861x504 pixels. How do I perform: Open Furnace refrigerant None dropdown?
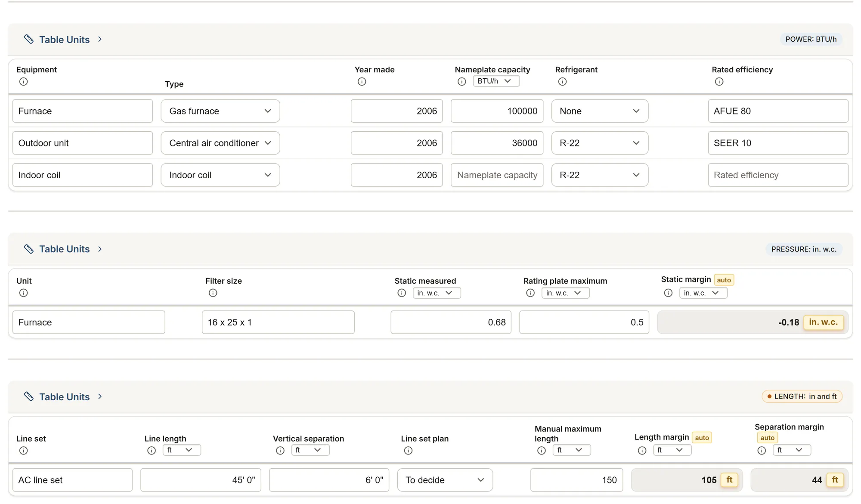pyautogui.click(x=600, y=111)
